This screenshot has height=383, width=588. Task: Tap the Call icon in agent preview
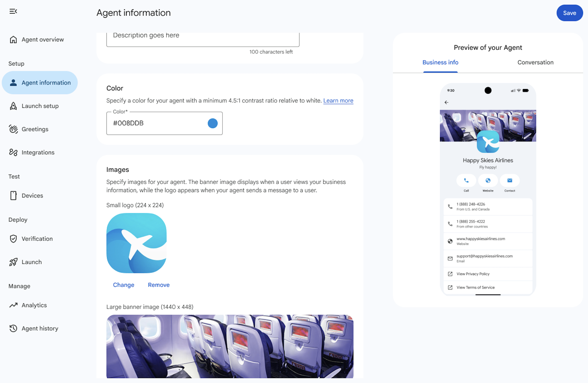466,181
